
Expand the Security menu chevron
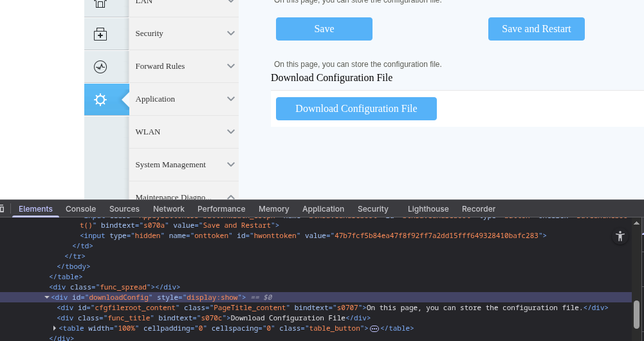point(231,33)
